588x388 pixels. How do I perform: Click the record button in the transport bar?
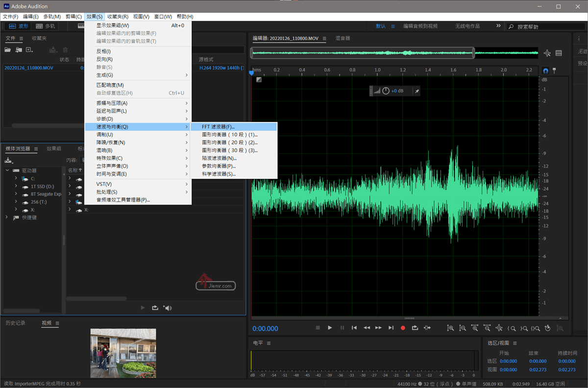403,328
